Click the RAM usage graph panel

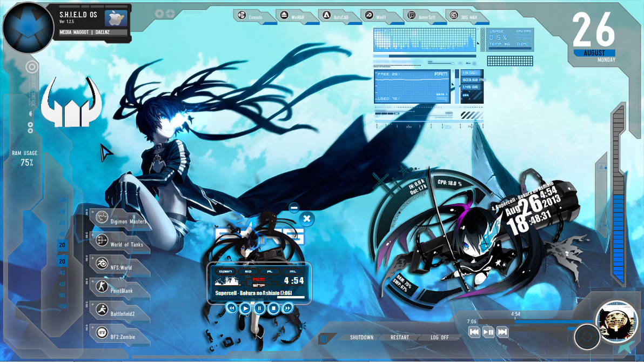[x=412, y=86]
